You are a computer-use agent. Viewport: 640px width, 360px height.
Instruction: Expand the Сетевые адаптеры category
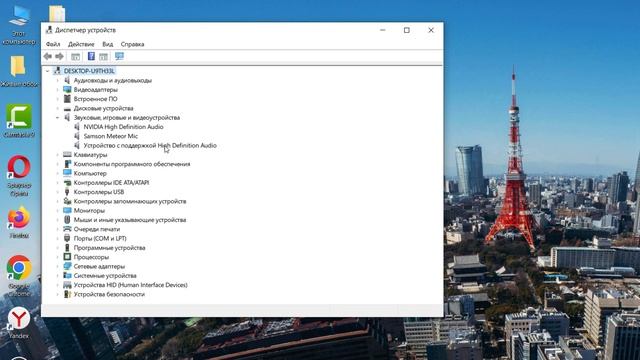(x=58, y=266)
